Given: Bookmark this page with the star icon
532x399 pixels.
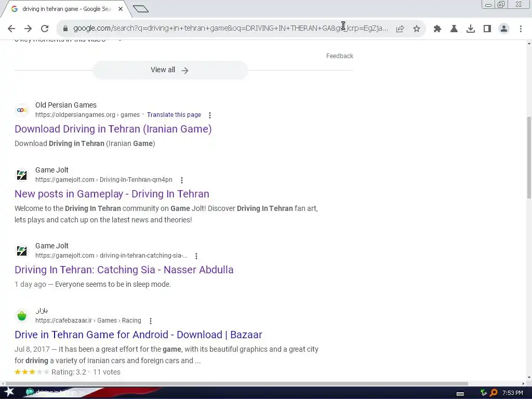Looking at the screenshot, I should pos(417,29).
